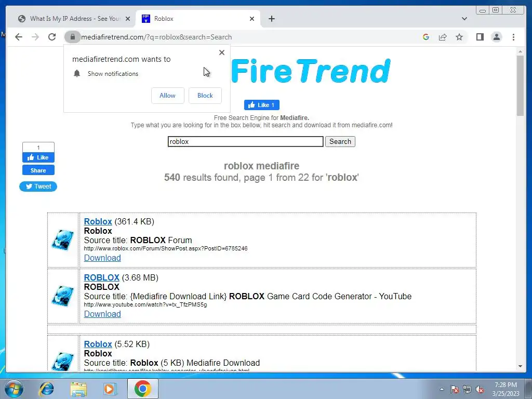Open the clock showing 7:28 PM
The image size is (532, 399).
(x=506, y=389)
